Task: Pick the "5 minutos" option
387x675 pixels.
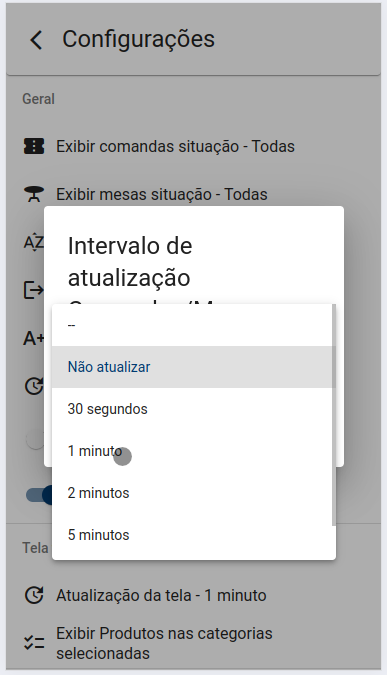Action: pyautogui.click(x=192, y=535)
